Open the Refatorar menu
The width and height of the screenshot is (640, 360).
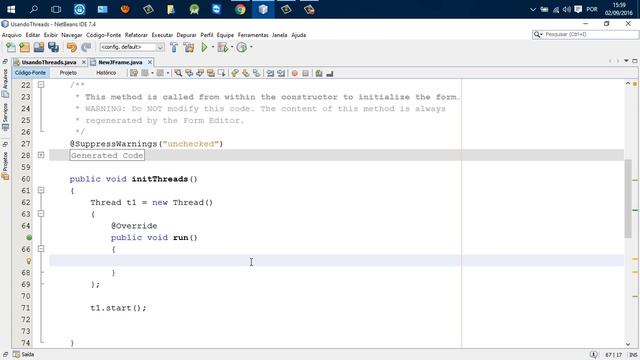pyautogui.click(x=136, y=35)
